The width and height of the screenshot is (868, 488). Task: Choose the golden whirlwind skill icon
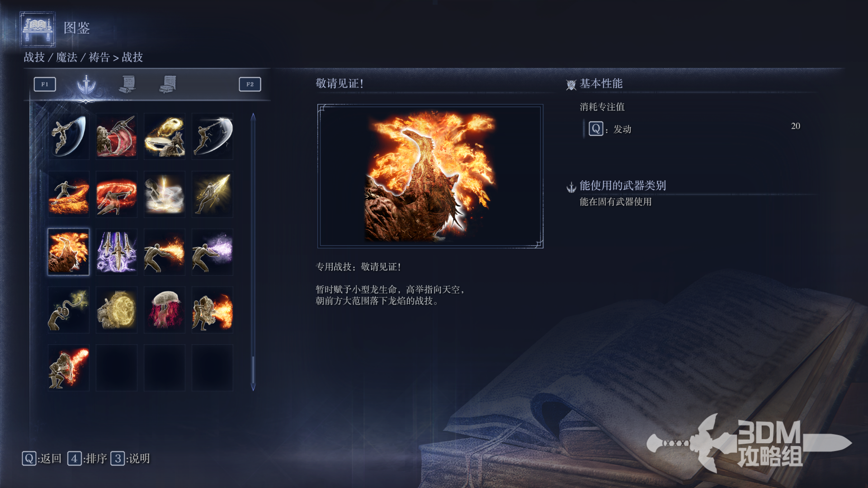pyautogui.click(x=165, y=136)
